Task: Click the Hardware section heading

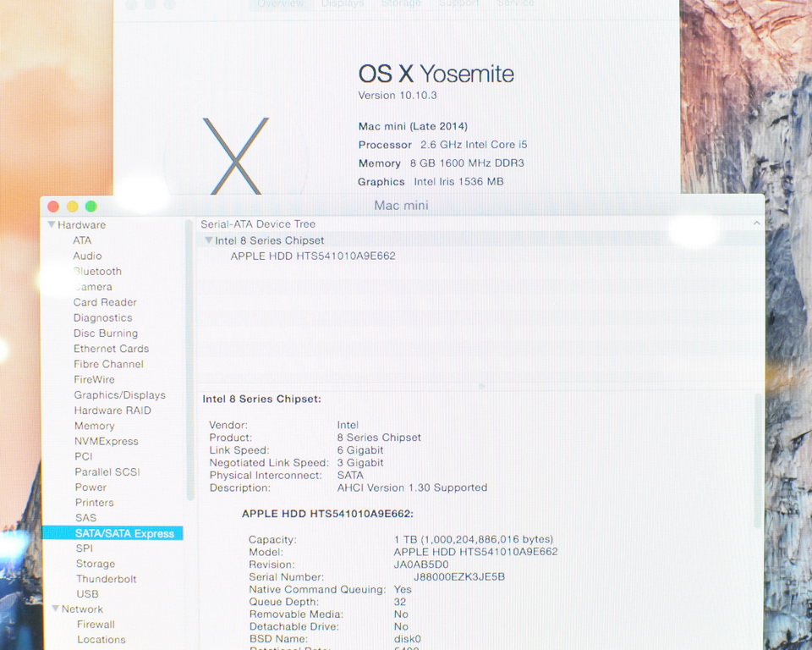Action: [81, 225]
